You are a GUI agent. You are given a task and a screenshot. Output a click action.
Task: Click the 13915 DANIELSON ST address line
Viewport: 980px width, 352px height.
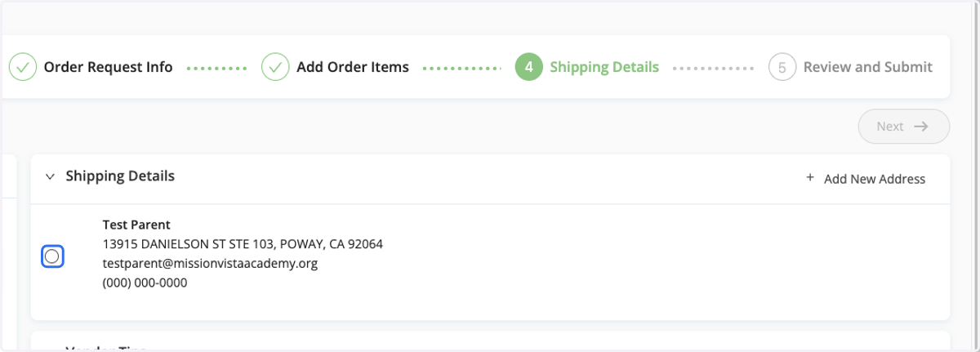(x=243, y=244)
